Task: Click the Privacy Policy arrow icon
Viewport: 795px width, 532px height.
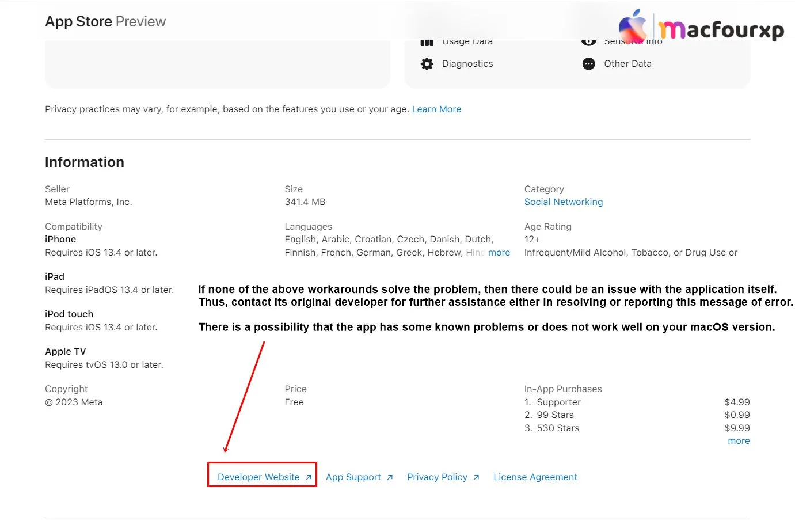Action: (476, 477)
